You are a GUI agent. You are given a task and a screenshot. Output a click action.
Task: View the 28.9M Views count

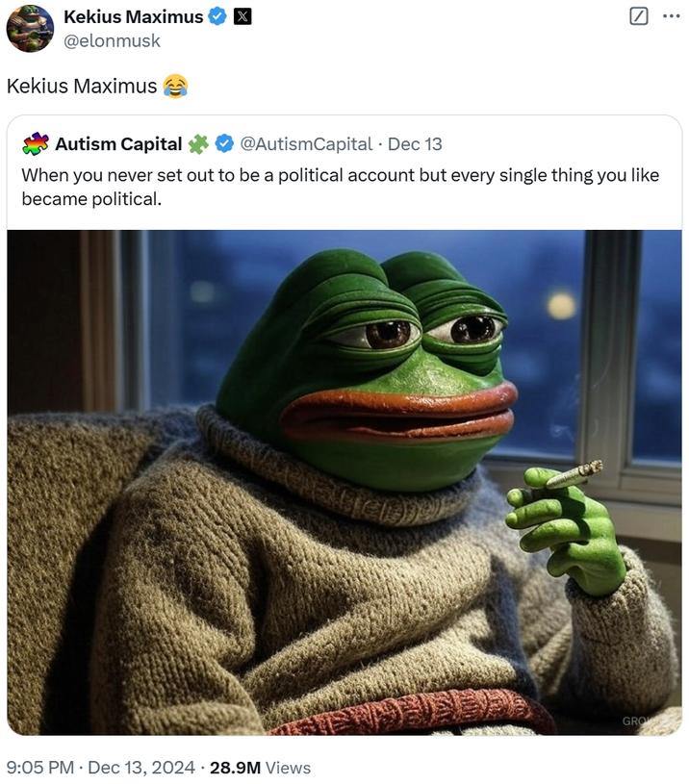[260, 768]
